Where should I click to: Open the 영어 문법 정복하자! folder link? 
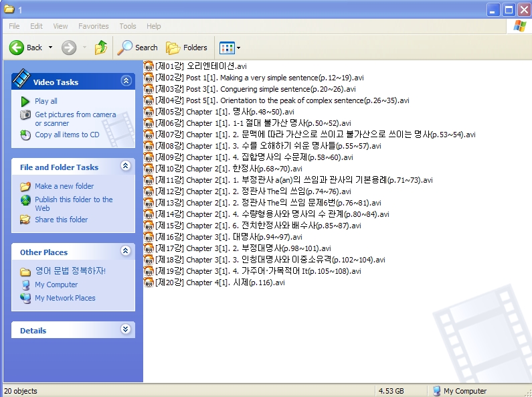coord(70,270)
